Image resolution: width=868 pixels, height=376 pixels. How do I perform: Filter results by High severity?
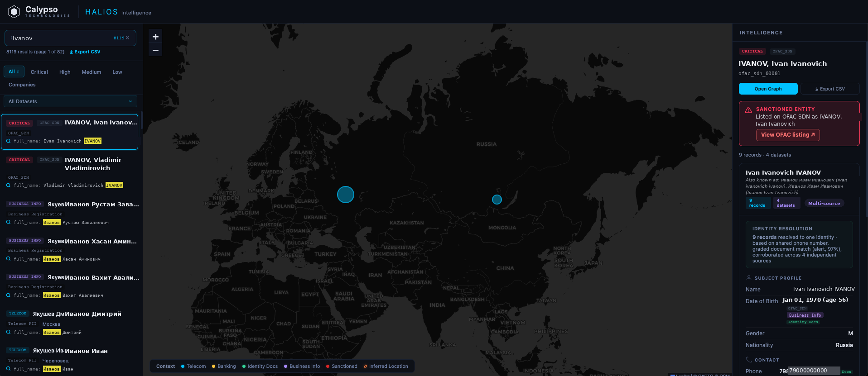point(65,72)
